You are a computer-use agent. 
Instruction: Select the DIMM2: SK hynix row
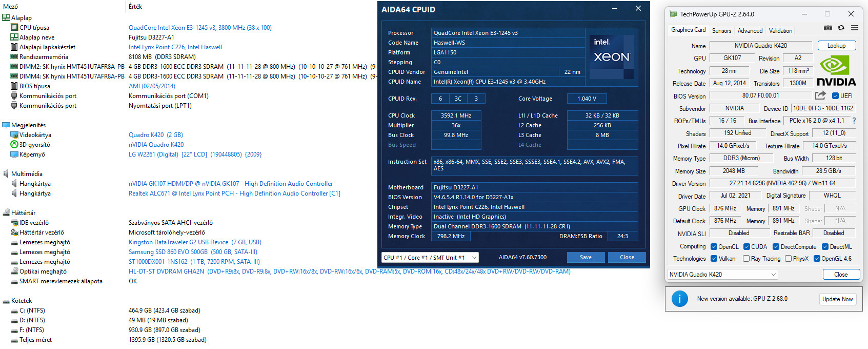[189, 67]
